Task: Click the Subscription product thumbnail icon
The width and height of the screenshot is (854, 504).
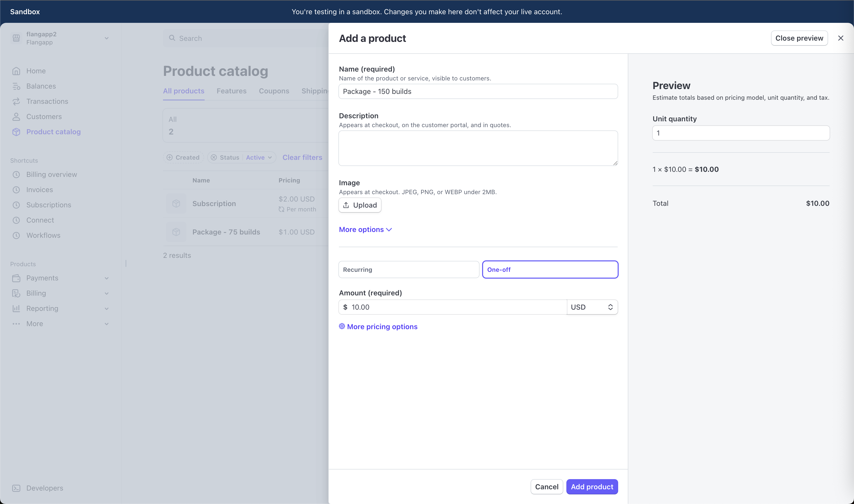Action: (x=176, y=204)
